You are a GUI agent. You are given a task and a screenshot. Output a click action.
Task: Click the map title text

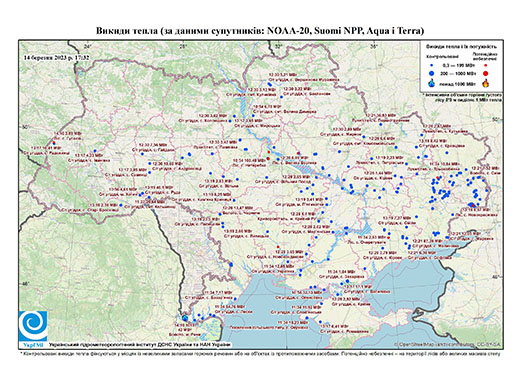(x=260, y=31)
